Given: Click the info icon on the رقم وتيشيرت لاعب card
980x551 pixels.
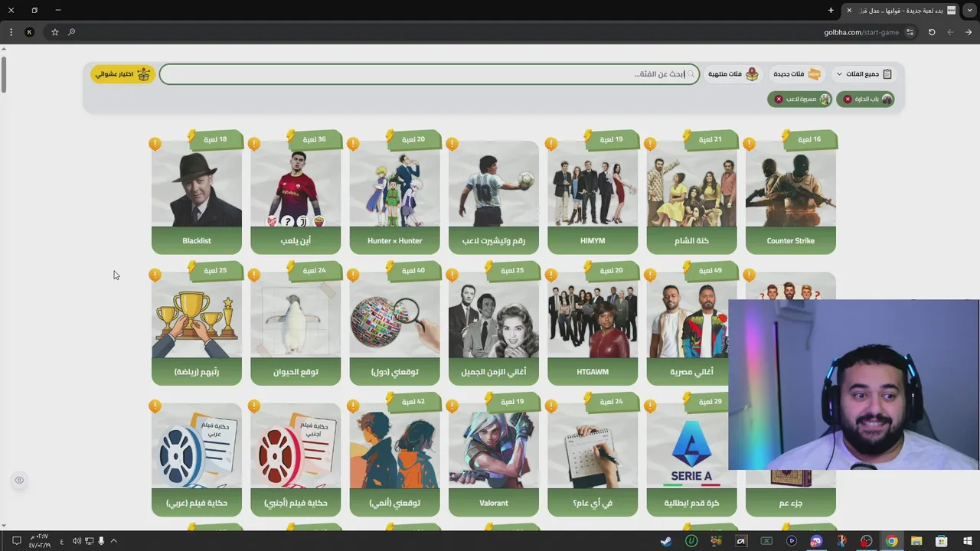Looking at the screenshot, I should (x=452, y=144).
